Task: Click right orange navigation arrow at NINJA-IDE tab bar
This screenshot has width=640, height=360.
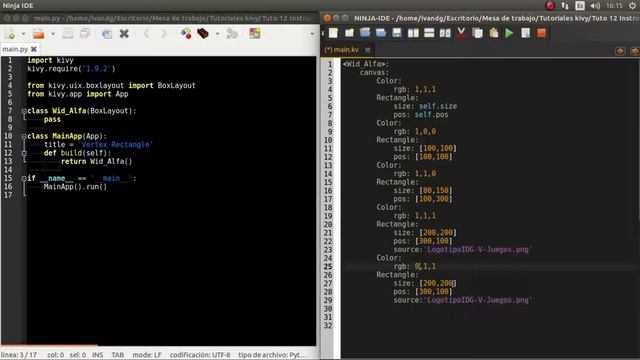Action: [x=635, y=51]
